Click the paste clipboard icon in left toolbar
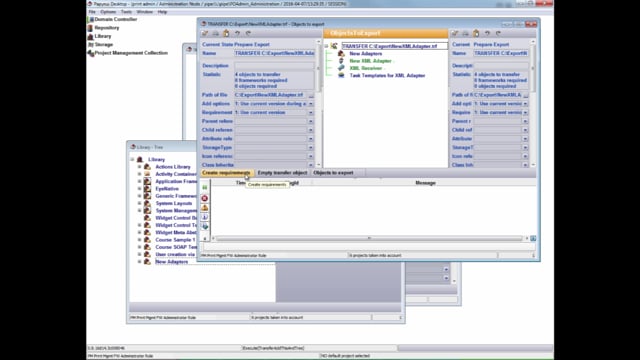The height and width of the screenshot is (360, 640). point(226,33)
